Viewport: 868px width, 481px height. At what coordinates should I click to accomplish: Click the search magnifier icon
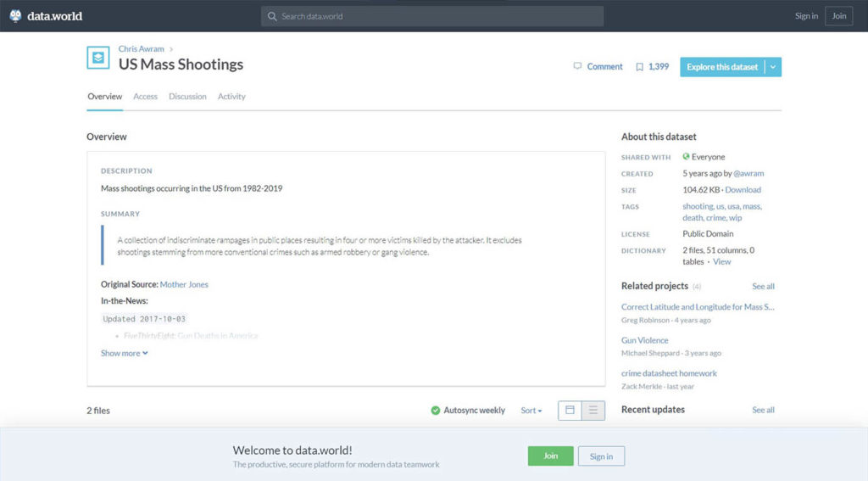click(272, 17)
